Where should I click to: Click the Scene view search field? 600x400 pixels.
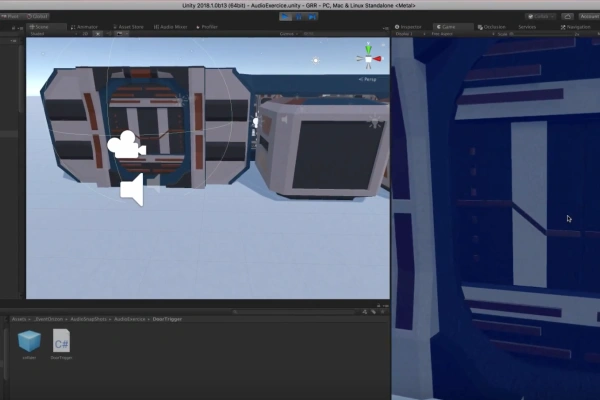point(341,34)
